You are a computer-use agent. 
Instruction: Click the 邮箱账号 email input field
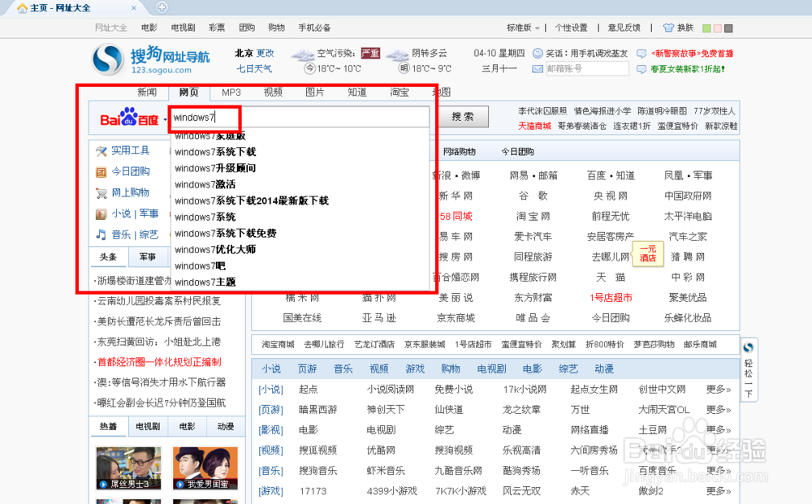pos(587,69)
